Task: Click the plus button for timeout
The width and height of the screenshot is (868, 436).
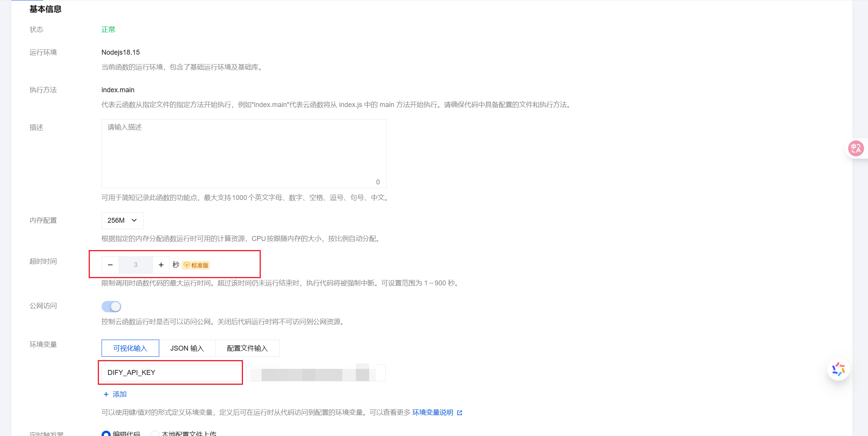Action: (x=161, y=265)
